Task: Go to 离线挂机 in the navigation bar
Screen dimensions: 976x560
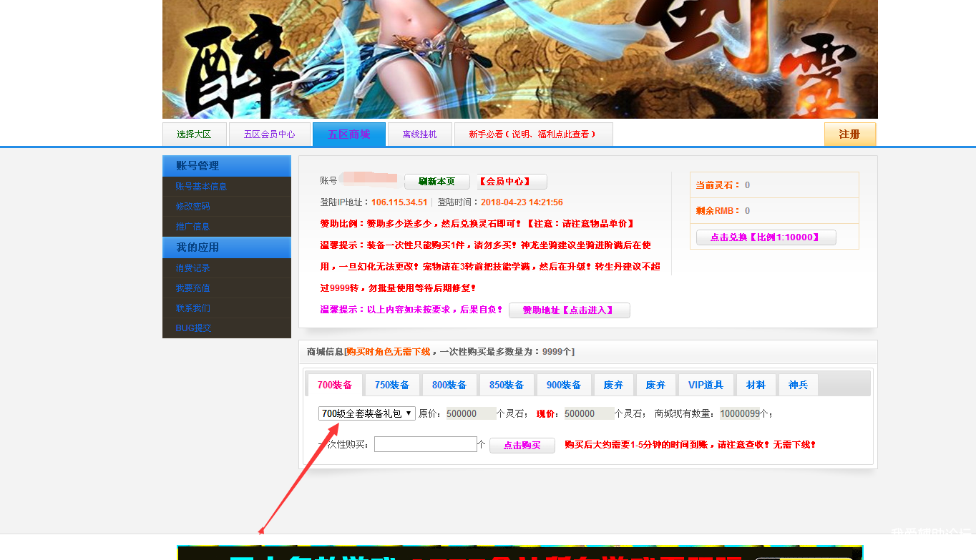Action: pyautogui.click(x=419, y=134)
